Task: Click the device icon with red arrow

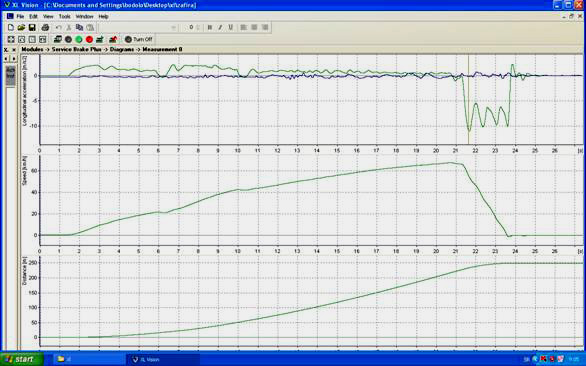Action: pyautogui.click(x=113, y=39)
